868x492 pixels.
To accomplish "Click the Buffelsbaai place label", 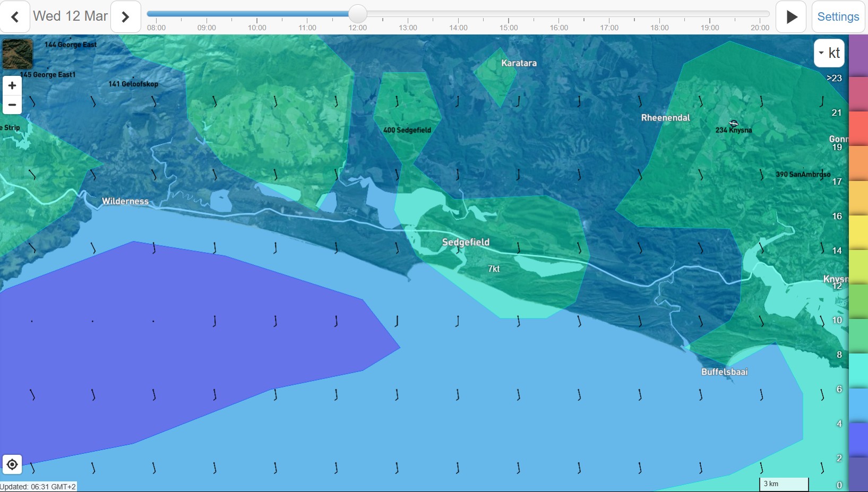I will pyautogui.click(x=725, y=372).
